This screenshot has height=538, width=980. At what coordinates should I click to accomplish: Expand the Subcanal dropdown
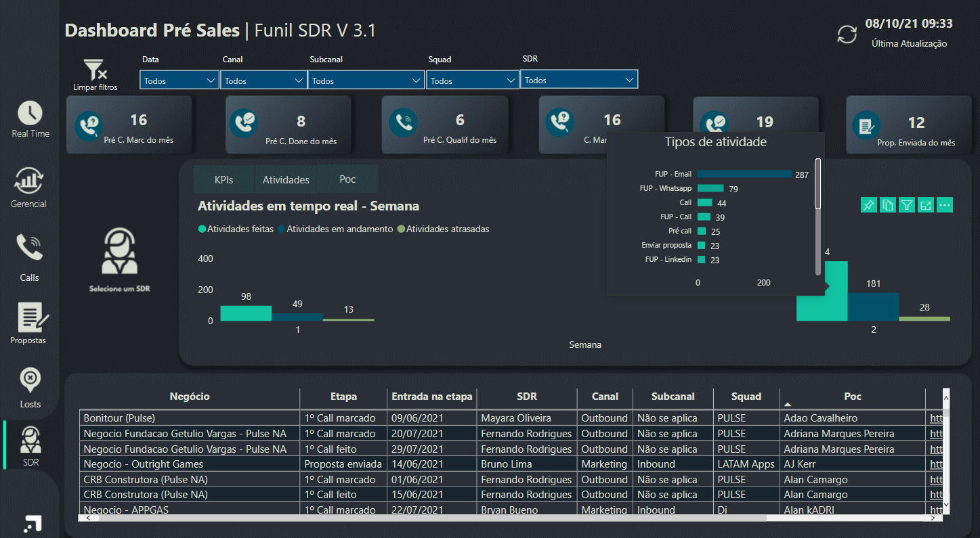(x=366, y=81)
